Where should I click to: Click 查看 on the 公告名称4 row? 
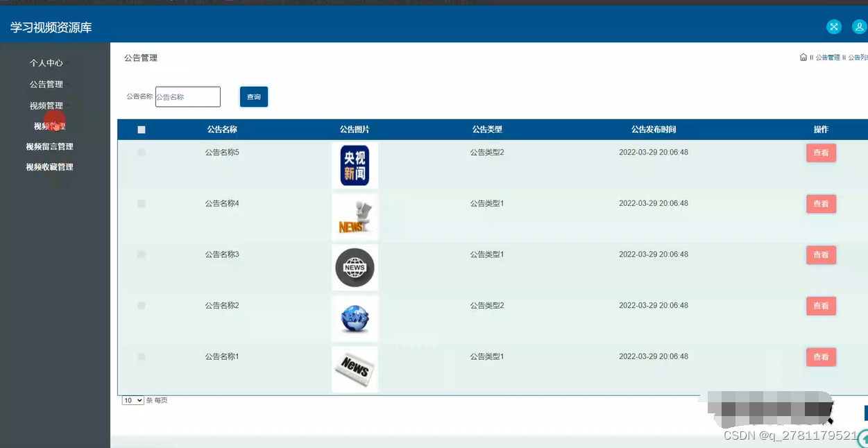(821, 203)
